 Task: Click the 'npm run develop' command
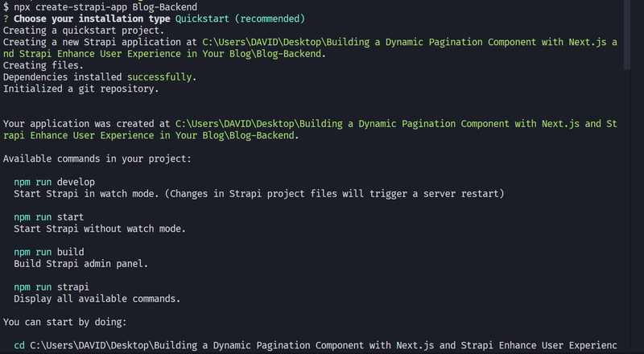54,183
